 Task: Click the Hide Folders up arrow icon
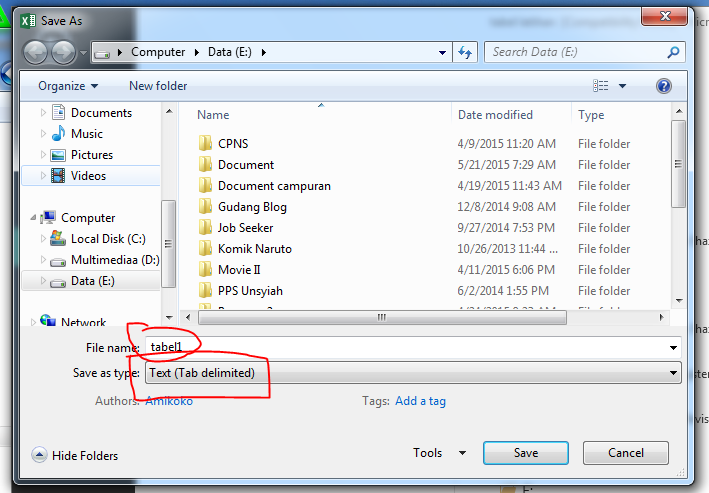point(39,455)
